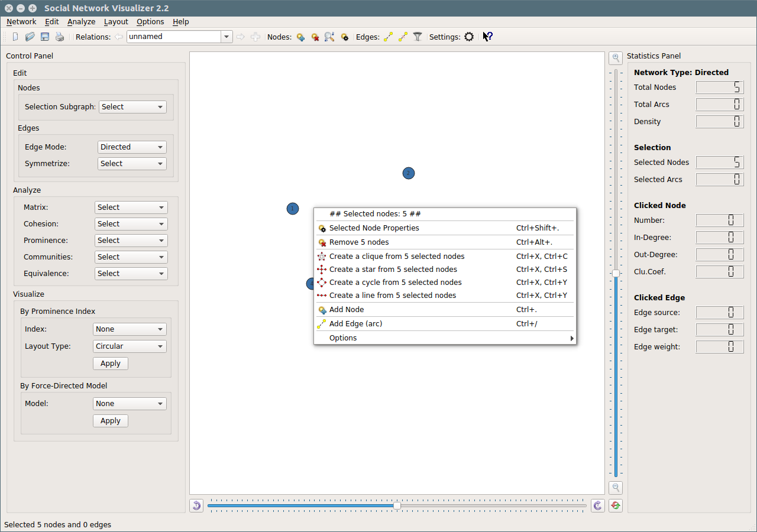Click the rotate counterclockwise button below canvas
The height and width of the screenshot is (532, 757).
[197, 505]
